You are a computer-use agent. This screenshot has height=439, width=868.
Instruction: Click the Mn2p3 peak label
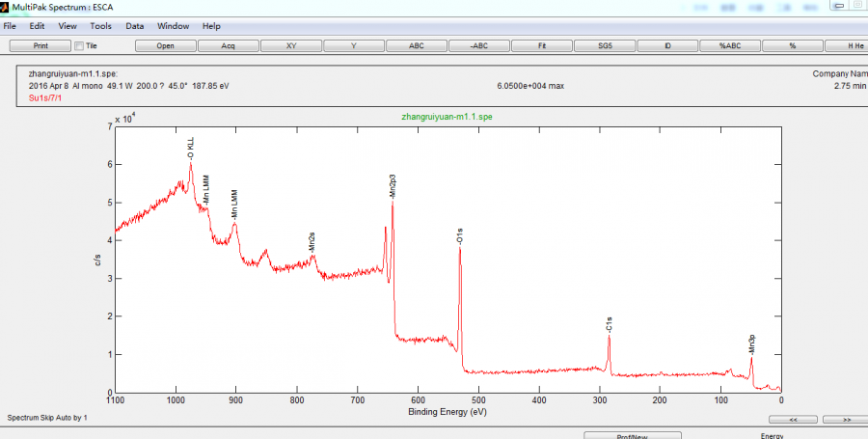point(393,187)
